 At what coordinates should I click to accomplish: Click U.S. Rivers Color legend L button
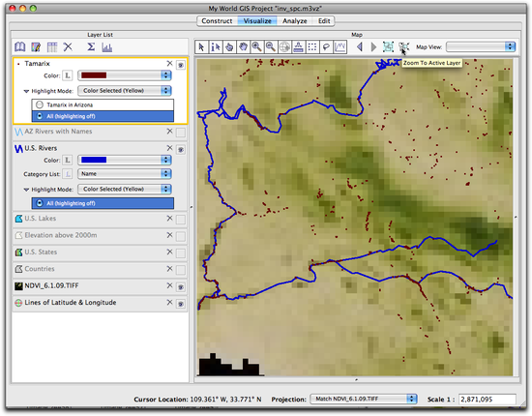[x=68, y=160]
